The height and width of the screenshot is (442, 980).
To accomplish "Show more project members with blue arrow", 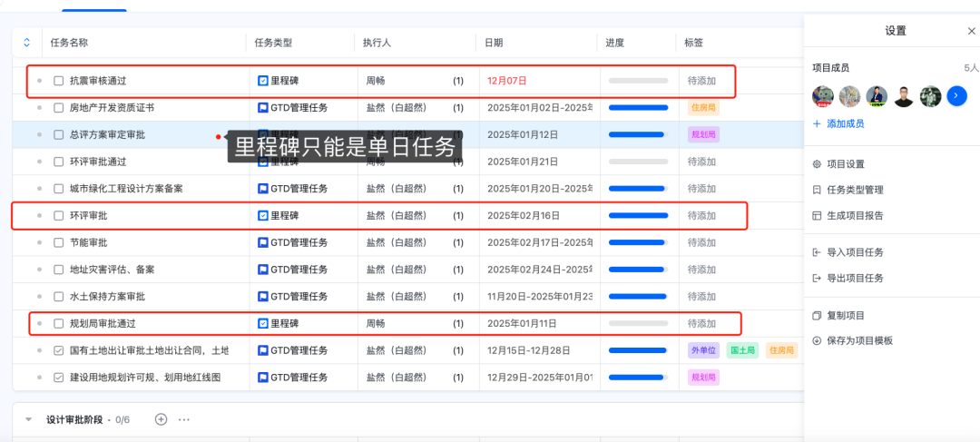I will click(x=957, y=95).
